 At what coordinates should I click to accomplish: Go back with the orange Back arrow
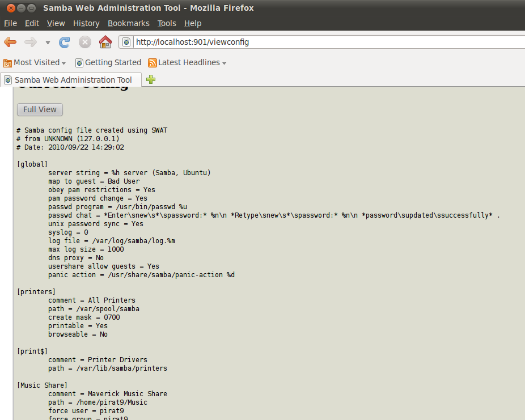(10, 42)
